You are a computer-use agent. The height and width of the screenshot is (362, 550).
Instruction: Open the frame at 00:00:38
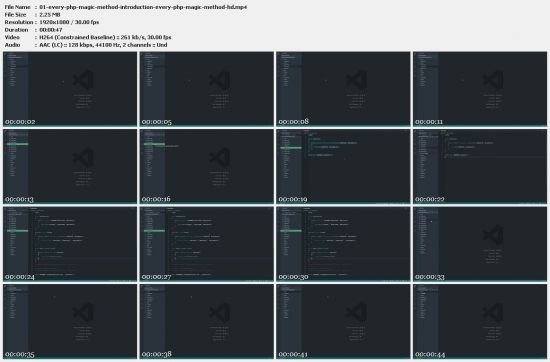point(207,321)
